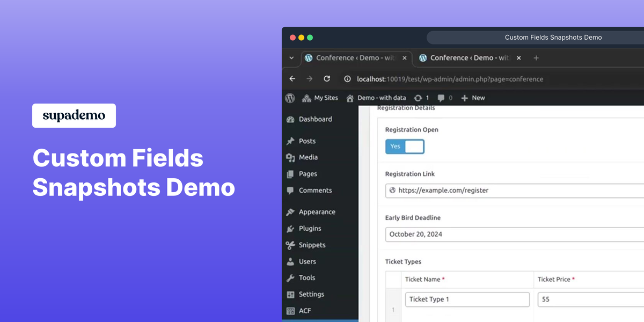Open Posts in WordPress sidebar
The width and height of the screenshot is (644, 322).
coord(320,141)
